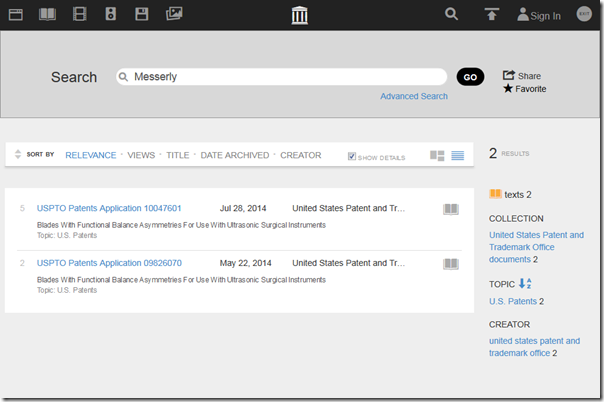Switch to tile view icon
The width and height of the screenshot is (604, 402).
tap(437, 156)
